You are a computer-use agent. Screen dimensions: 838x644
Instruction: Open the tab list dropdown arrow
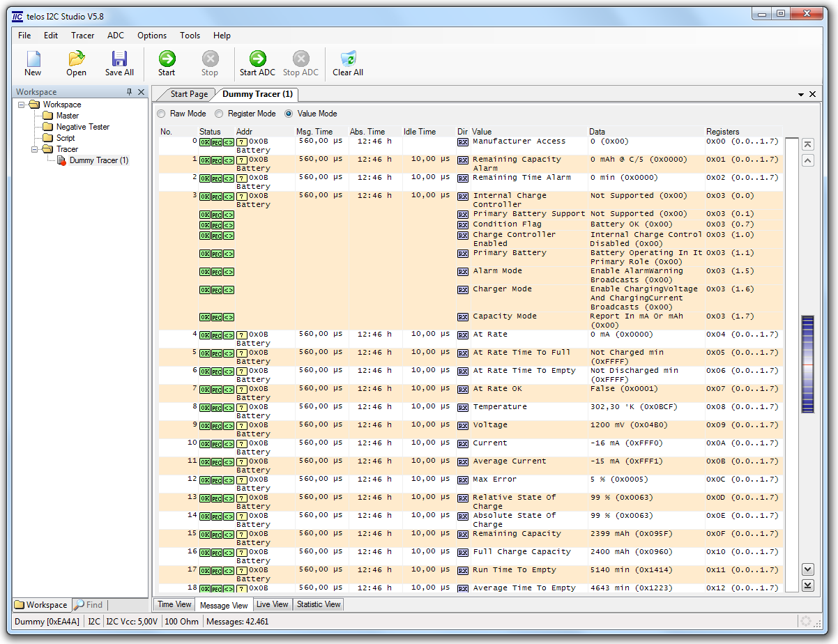tap(800, 94)
